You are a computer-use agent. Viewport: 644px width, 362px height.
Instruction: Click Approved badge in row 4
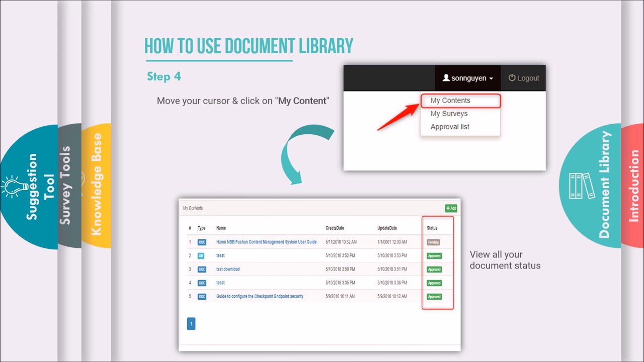[x=434, y=283]
